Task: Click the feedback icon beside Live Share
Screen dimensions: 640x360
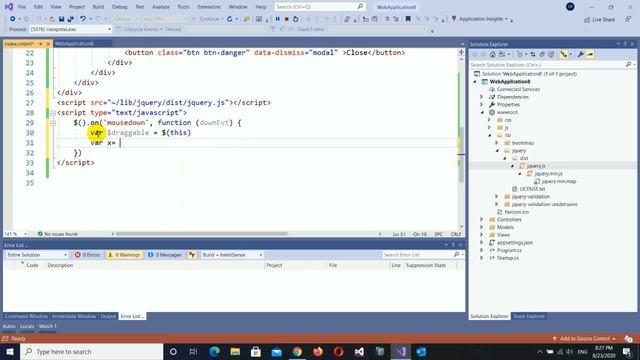Action: 628,19
